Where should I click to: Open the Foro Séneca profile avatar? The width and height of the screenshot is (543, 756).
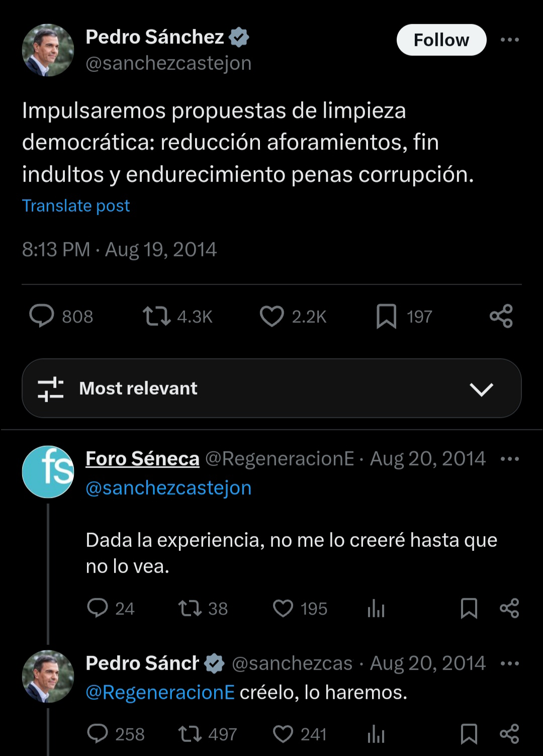pos(48,471)
